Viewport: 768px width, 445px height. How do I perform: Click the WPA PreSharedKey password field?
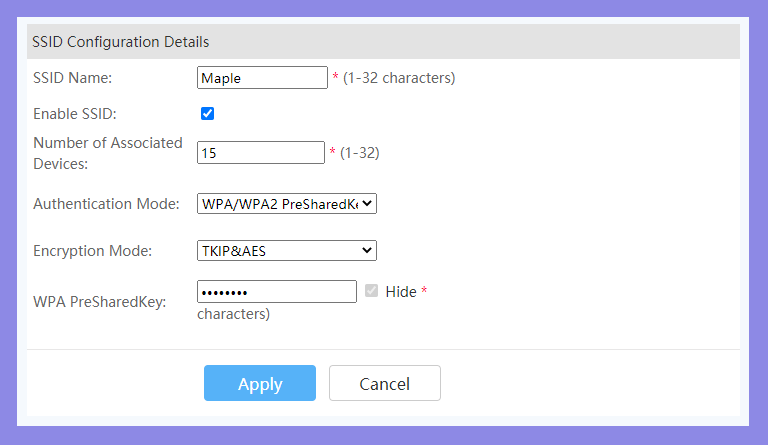pos(277,292)
